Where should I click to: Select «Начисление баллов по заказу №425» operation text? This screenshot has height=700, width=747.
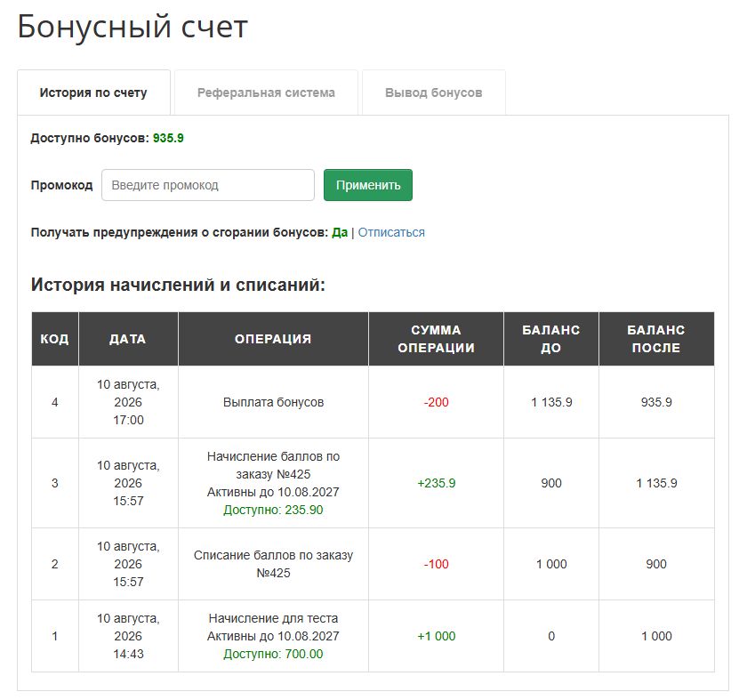(274, 465)
